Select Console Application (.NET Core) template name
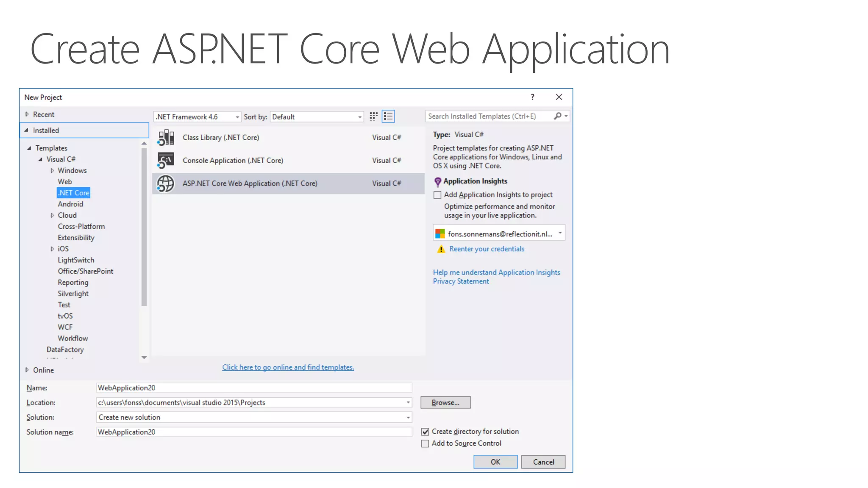Screen dimensions: 868x488 (x=233, y=161)
